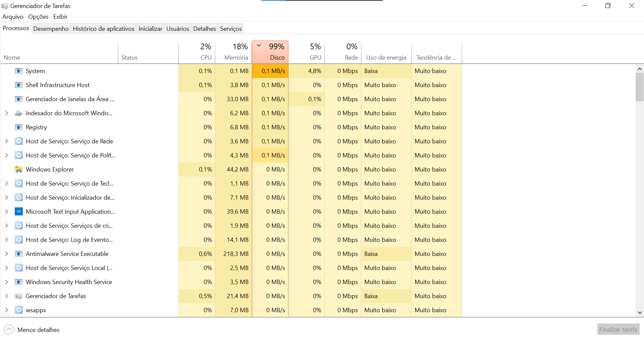Viewport: 644px width, 341px height.
Task: Click the Finalizar tarefa button
Action: tap(618, 330)
